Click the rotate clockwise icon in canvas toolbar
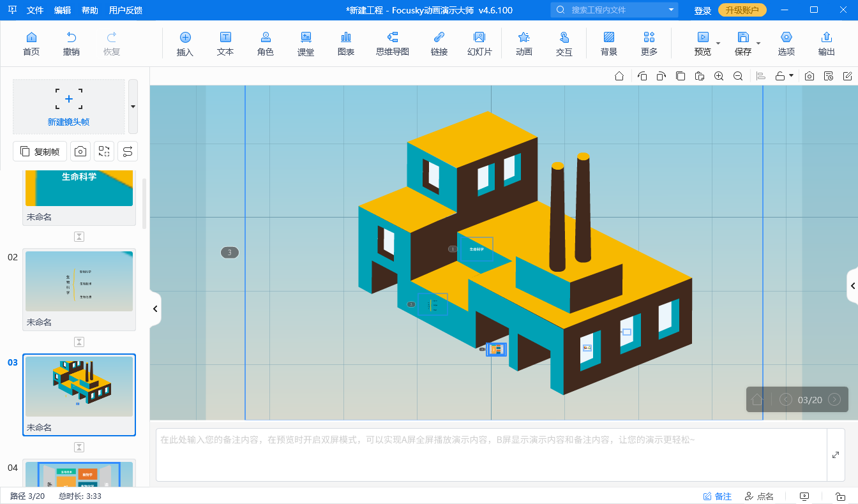858x504 pixels. [x=661, y=76]
